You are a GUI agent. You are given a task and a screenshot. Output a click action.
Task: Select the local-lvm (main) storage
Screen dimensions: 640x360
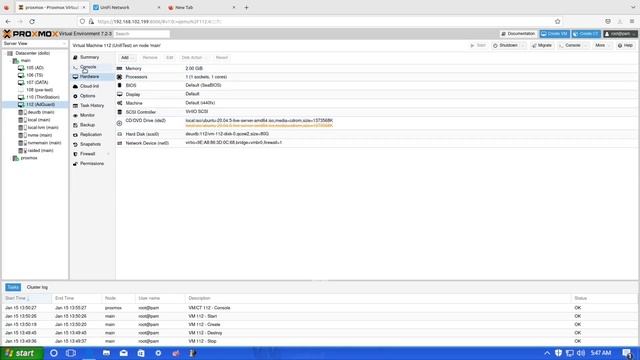pos(43,127)
